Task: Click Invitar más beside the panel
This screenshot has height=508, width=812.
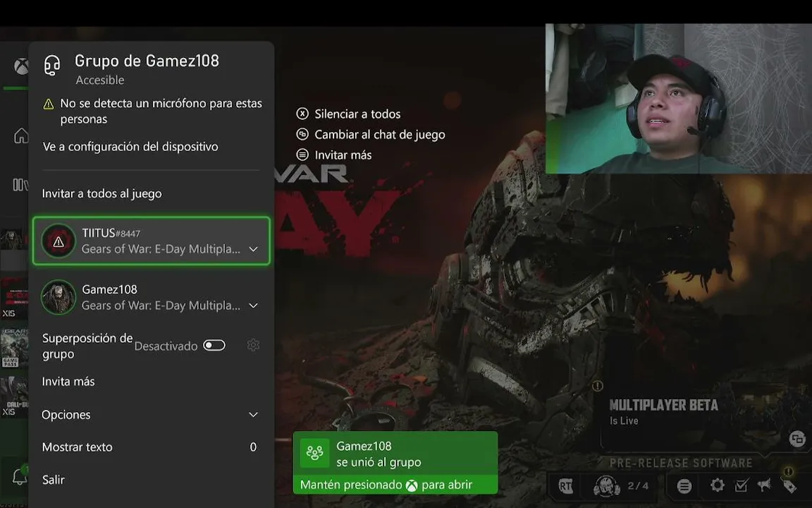Action: 343,155
